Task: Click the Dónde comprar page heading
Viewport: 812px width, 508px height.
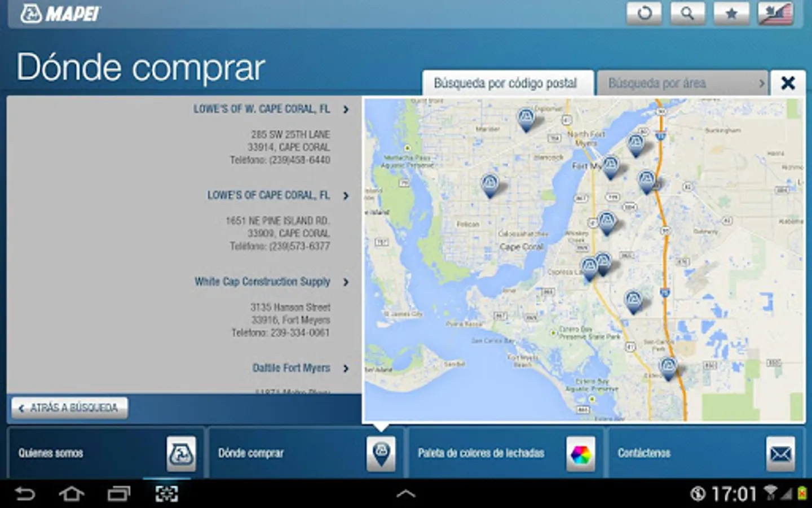Action: click(x=140, y=67)
